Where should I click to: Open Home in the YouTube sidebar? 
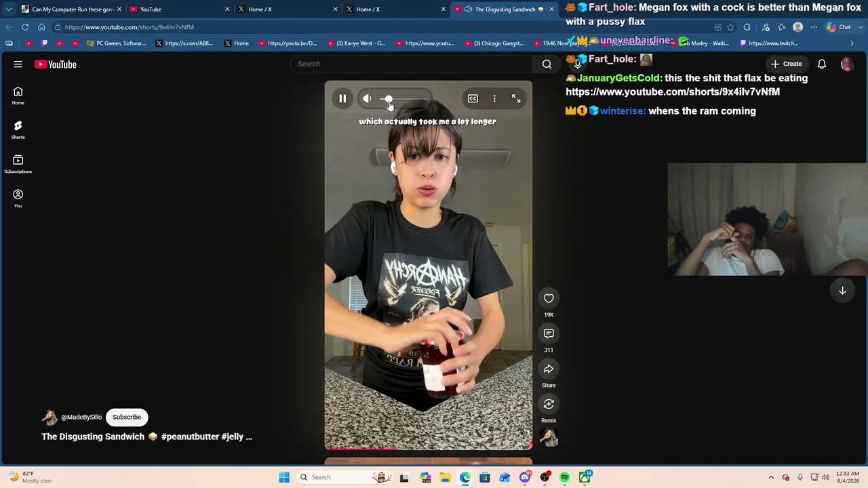point(18,95)
